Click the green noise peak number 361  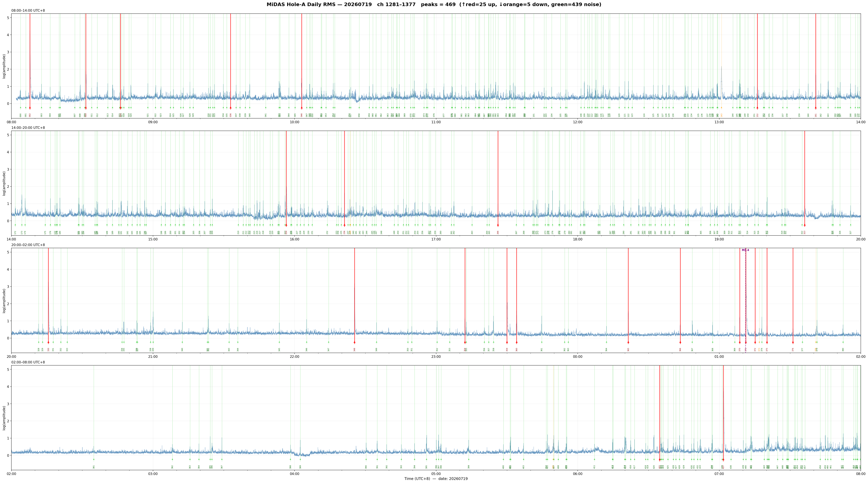point(542,349)
